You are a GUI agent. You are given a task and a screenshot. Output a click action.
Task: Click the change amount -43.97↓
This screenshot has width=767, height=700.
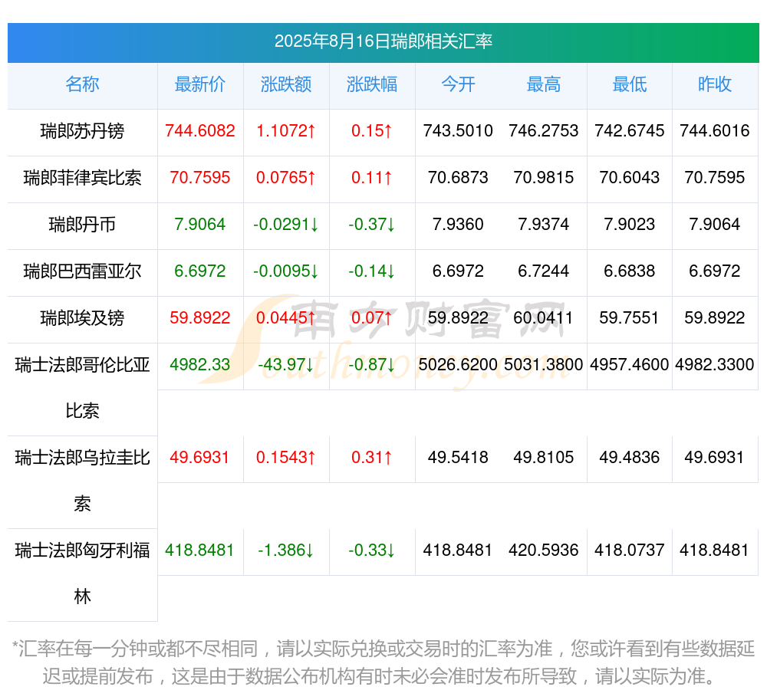[286, 365]
